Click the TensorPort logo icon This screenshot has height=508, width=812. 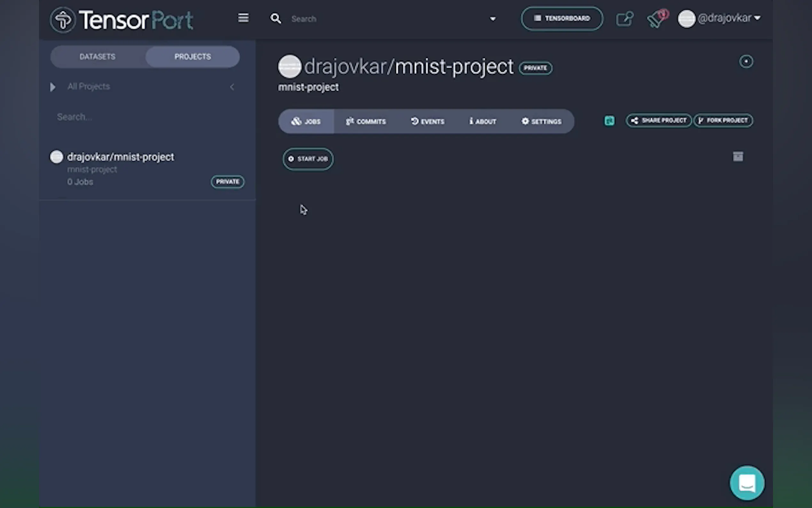tap(63, 20)
